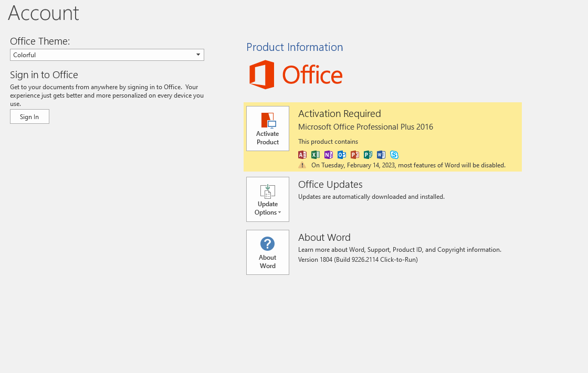Click the Publisher app icon
The width and height of the screenshot is (588, 373).
pos(368,154)
